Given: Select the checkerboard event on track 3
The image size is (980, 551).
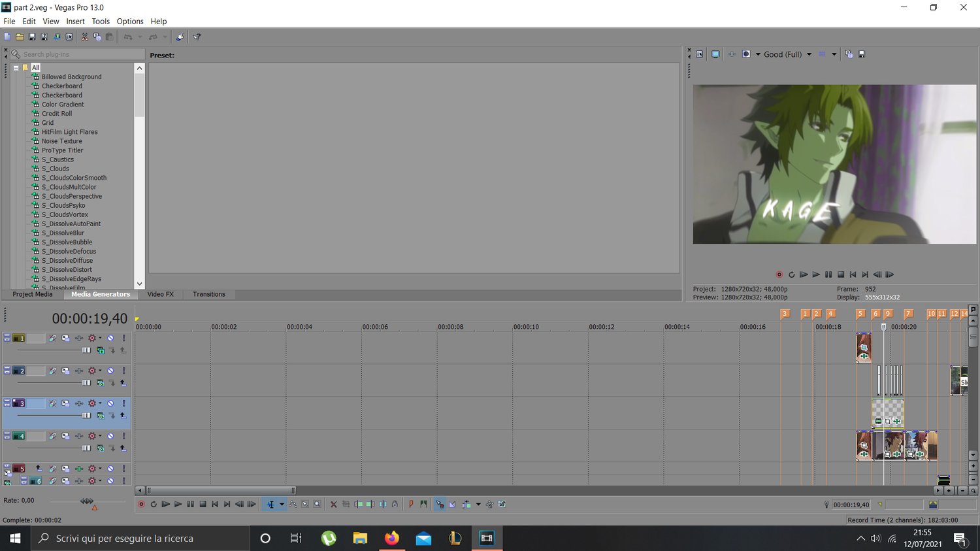Looking at the screenshot, I should click(888, 413).
